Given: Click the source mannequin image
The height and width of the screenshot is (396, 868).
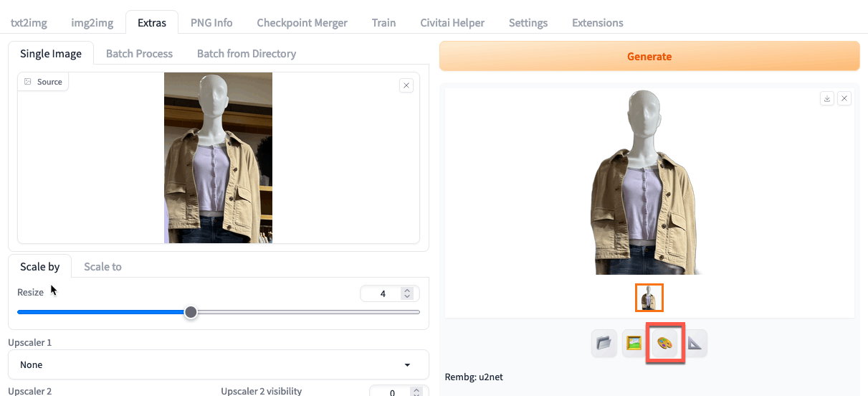Looking at the screenshot, I should 218,158.
